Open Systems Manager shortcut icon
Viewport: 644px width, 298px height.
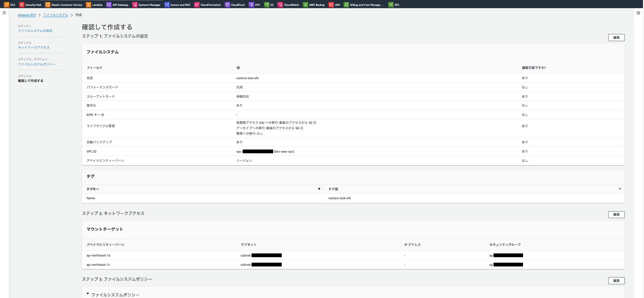coord(135,5)
